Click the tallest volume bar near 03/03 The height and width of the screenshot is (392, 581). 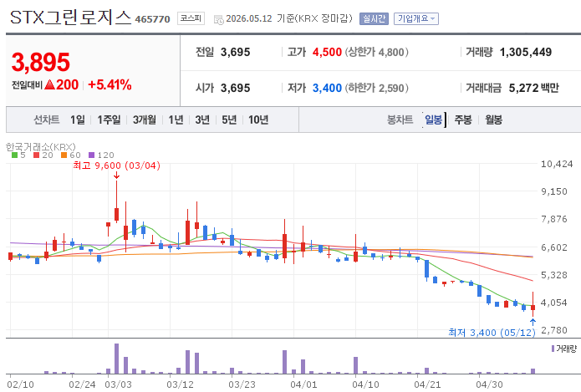coord(117,359)
